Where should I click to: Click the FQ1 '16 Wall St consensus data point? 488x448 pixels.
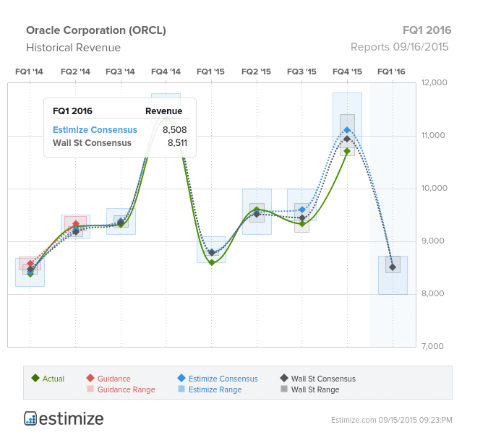393,267
